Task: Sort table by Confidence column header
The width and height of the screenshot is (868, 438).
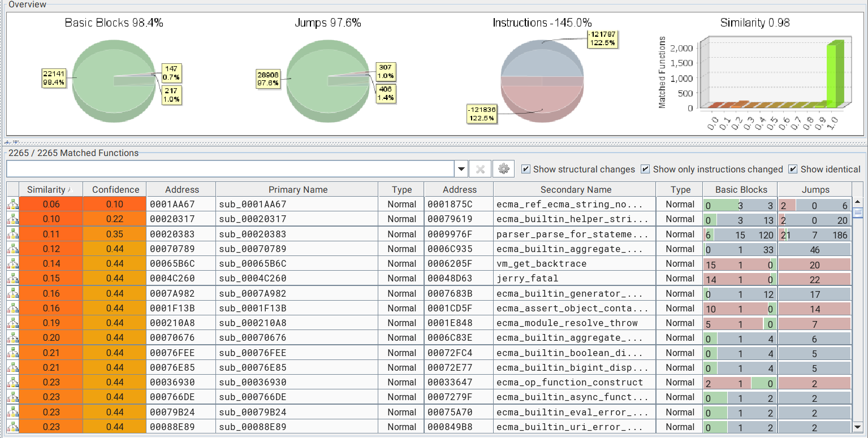Action: point(115,190)
